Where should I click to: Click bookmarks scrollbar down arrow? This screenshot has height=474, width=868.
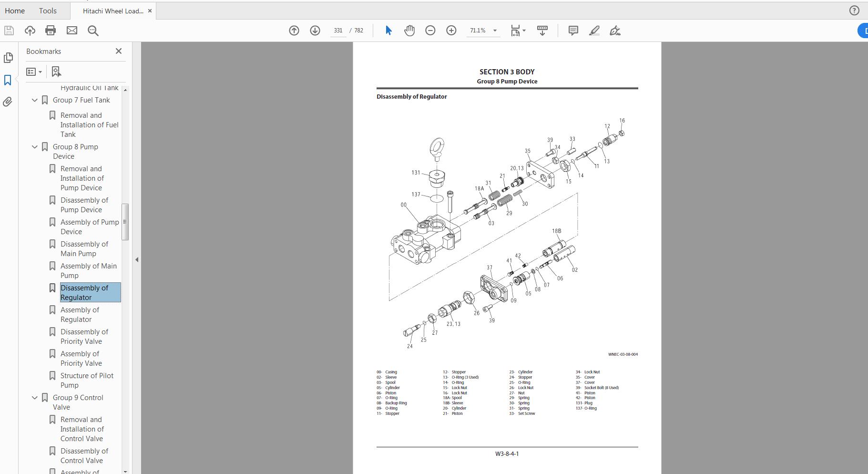(125, 471)
